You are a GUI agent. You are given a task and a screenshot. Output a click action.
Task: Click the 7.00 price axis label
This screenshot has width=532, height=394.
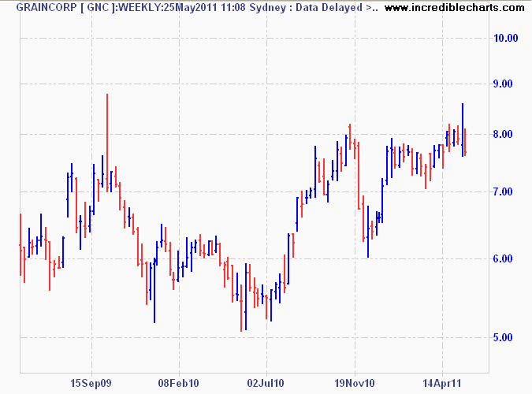pyautogui.click(x=503, y=191)
